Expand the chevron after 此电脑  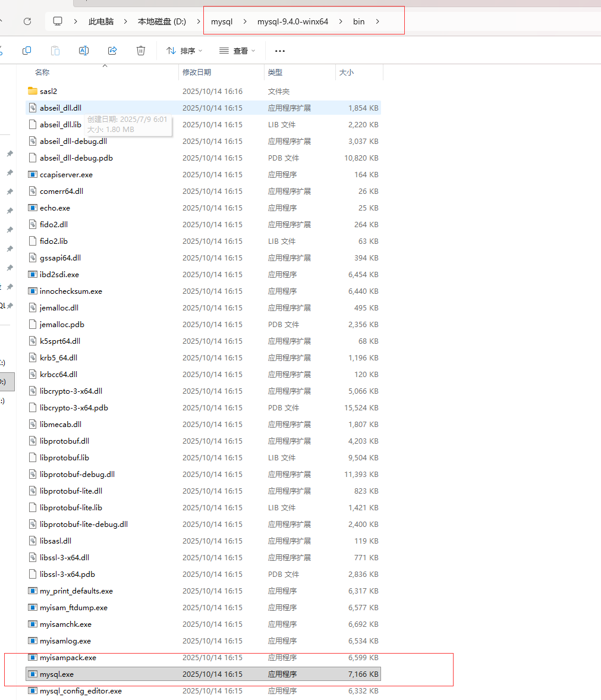(x=125, y=21)
